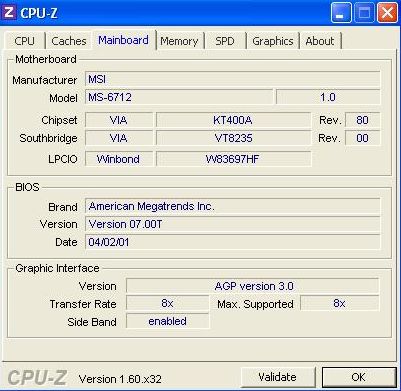The image size is (401, 391).
Task: Click the CPU-Z logo at bottom
Action: [37, 378]
